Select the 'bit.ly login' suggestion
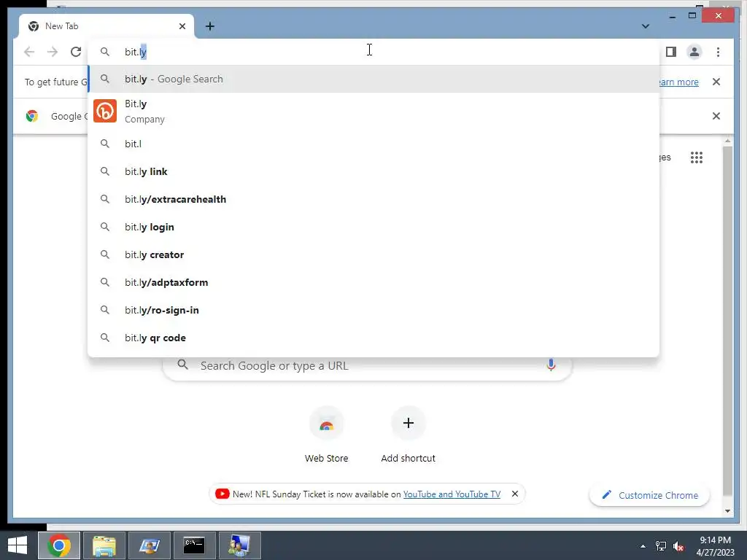Viewport: 747px width, 560px height. (x=373, y=227)
